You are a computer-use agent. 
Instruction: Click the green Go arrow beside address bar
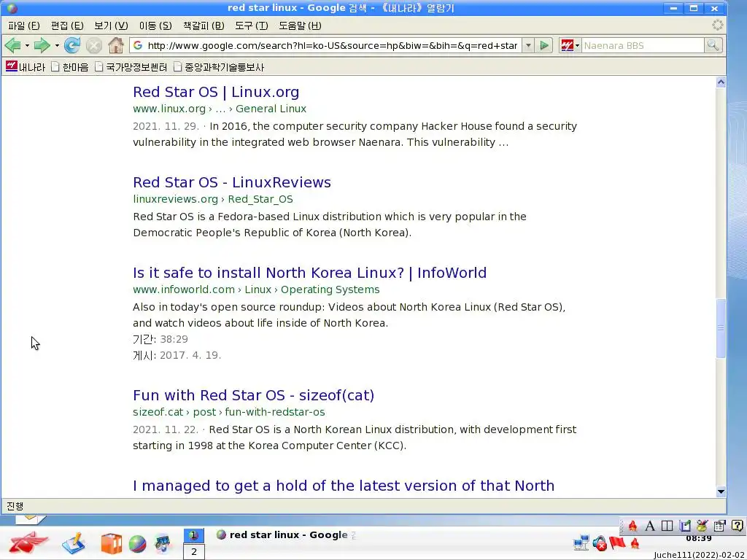tap(543, 46)
